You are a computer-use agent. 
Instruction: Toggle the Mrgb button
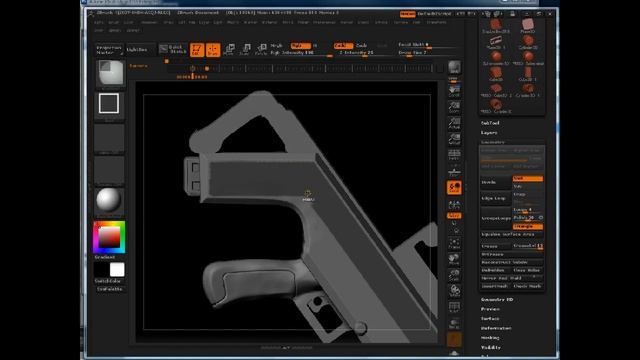click(x=276, y=46)
